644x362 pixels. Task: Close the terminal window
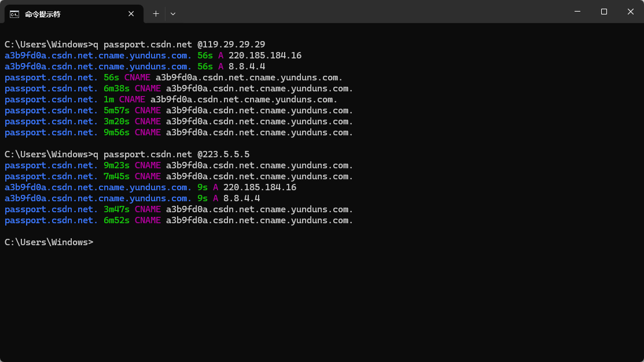pyautogui.click(x=631, y=12)
